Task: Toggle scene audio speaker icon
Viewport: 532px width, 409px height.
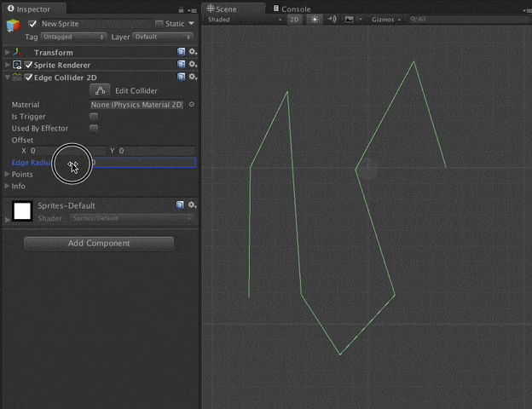Action: [x=332, y=20]
